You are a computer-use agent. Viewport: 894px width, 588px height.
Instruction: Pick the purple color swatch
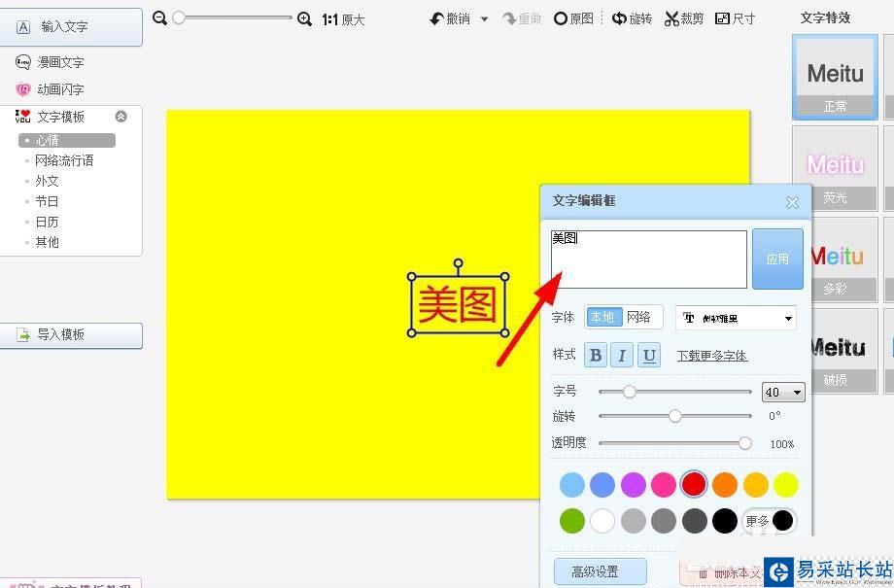tap(634, 485)
